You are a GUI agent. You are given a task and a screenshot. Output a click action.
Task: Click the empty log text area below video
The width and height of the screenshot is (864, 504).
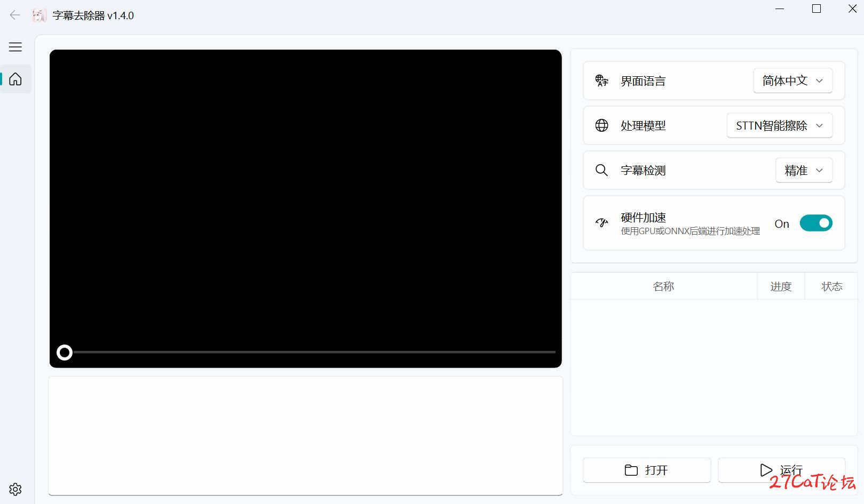[305, 435]
